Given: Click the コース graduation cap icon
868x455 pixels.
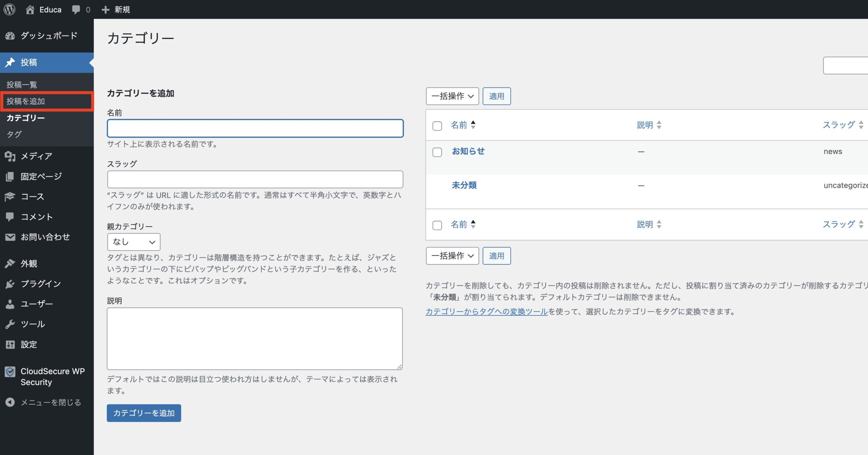Looking at the screenshot, I should pyautogui.click(x=10, y=197).
